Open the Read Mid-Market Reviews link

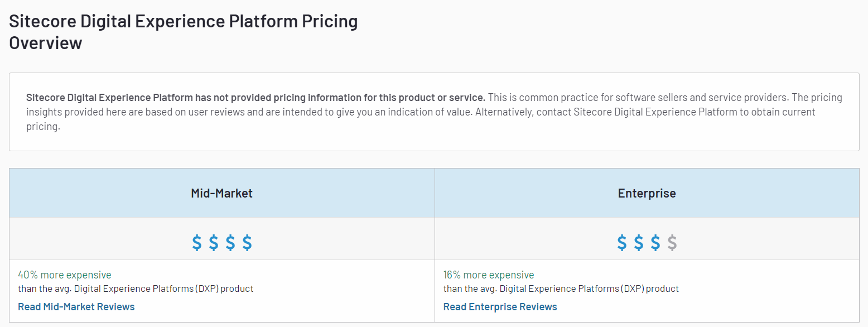76,306
